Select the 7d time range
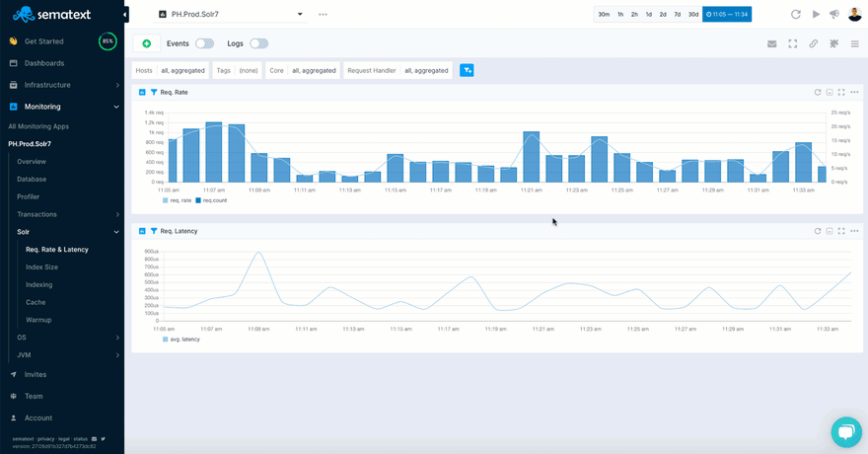This screenshot has width=868, height=454. (x=677, y=15)
